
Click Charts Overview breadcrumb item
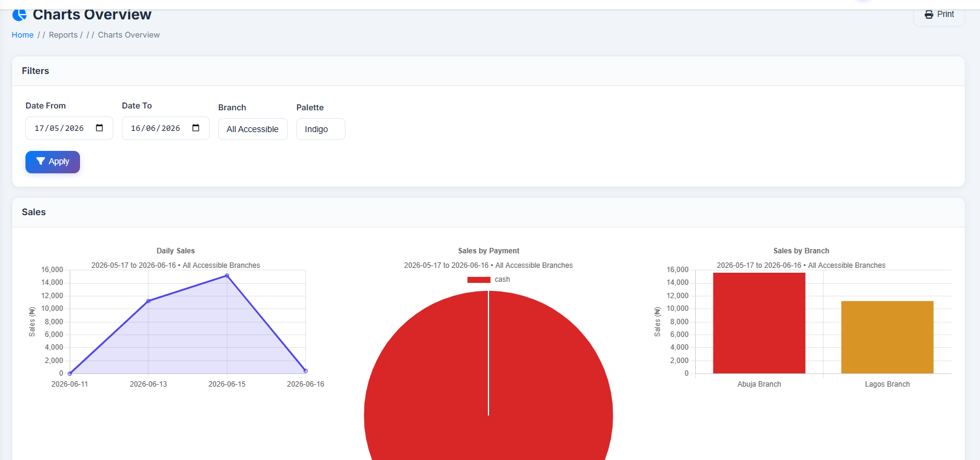129,35
